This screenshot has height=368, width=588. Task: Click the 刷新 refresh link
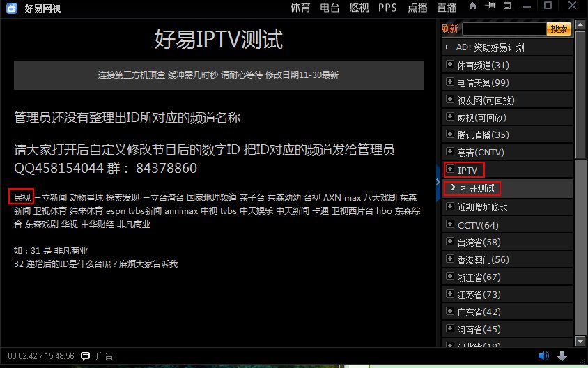(x=449, y=29)
